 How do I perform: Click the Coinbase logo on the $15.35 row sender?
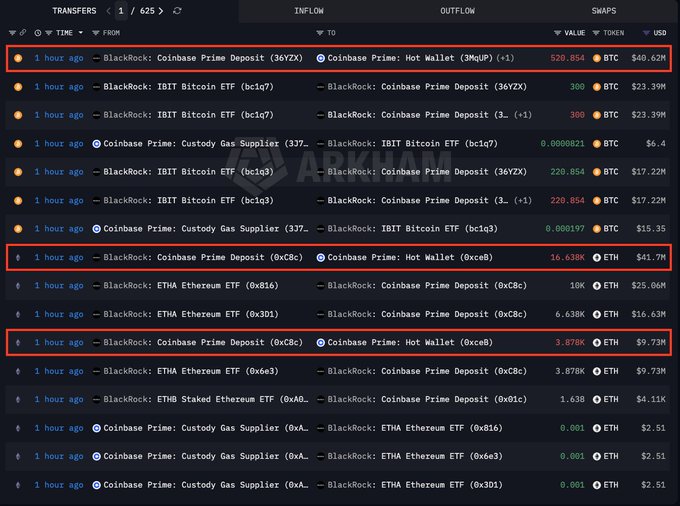coord(97,229)
